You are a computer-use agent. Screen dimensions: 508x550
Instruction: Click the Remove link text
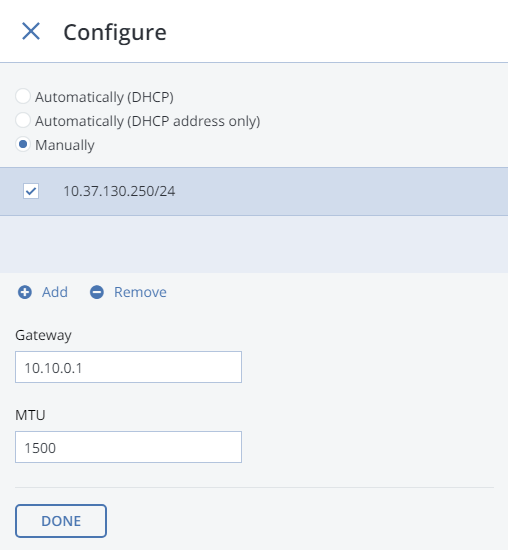[140, 292]
